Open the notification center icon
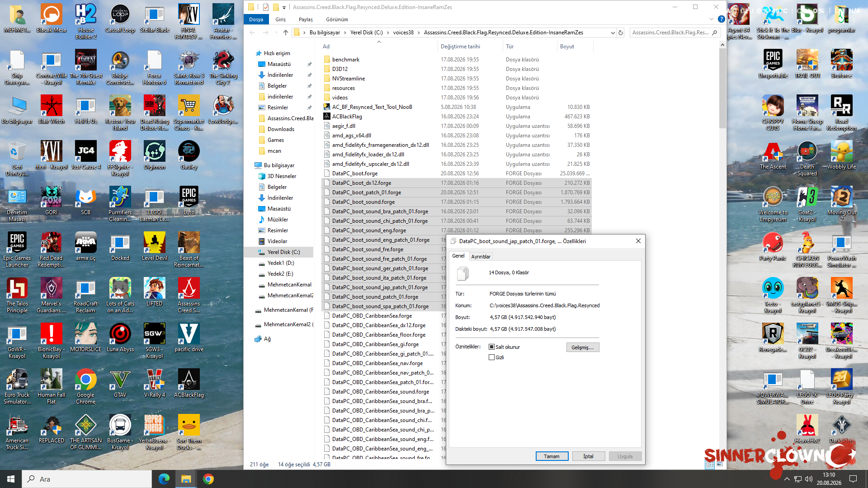Image resolution: width=868 pixels, height=488 pixels. click(853, 479)
